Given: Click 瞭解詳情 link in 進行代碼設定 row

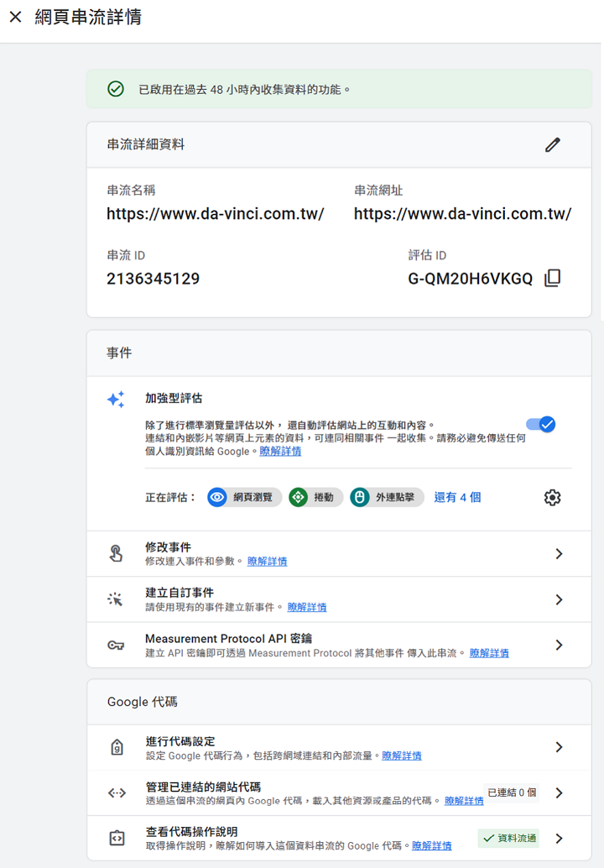Looking at the screenshot, I should [402, 756].
